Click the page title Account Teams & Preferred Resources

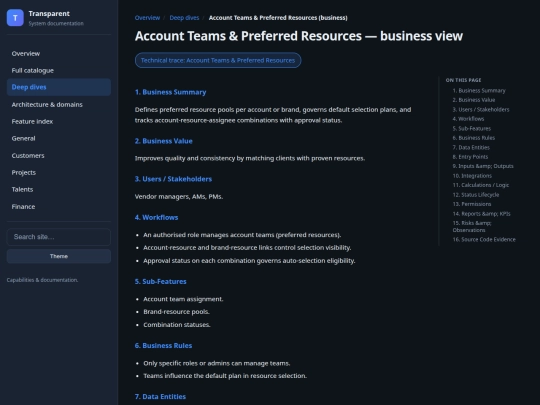coord(299,36)
